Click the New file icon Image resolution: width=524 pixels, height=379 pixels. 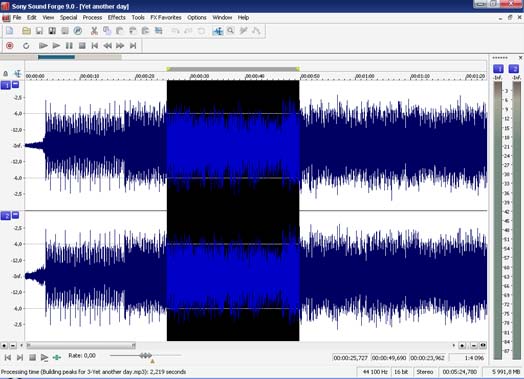pyautogui.click(x=9, y=31)
